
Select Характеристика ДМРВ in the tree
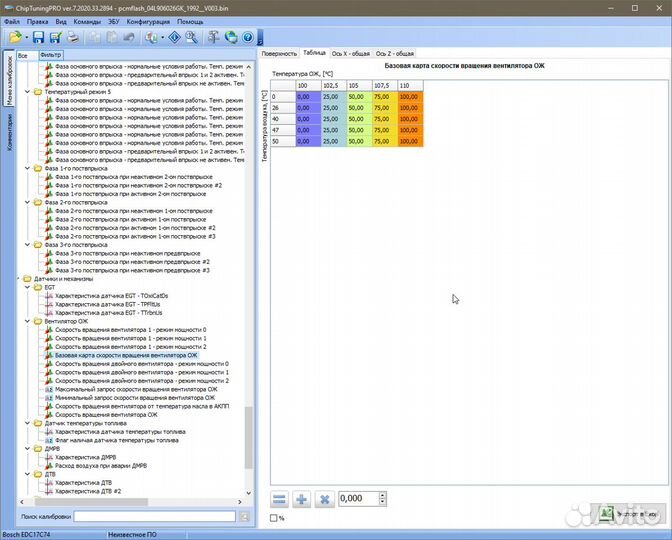[88, 457]
